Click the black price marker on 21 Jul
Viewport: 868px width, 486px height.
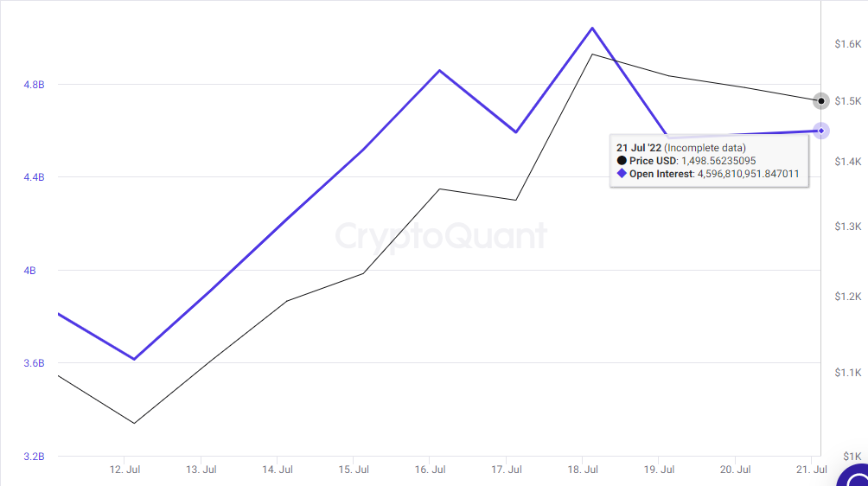point(821,100)
